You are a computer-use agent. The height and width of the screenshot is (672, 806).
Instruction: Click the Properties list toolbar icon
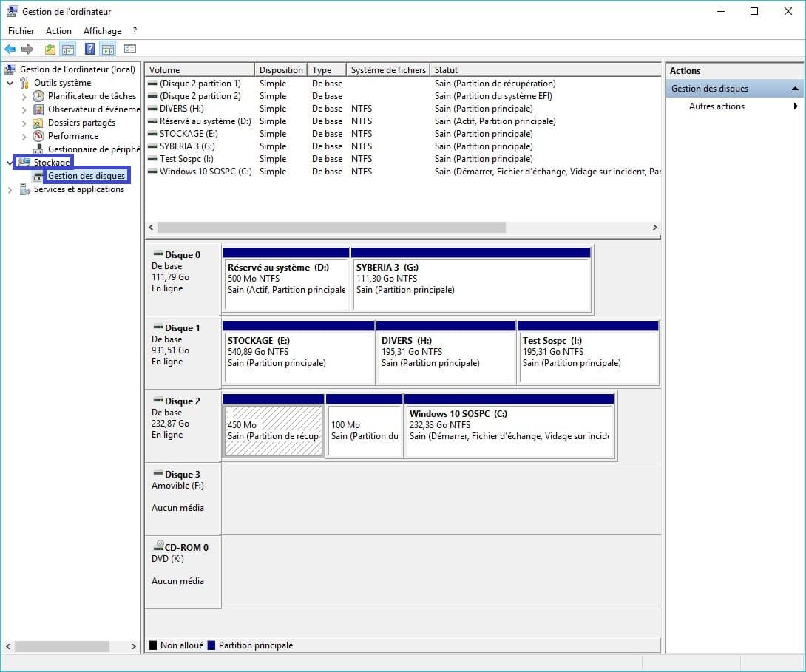[x=130, y=50]
